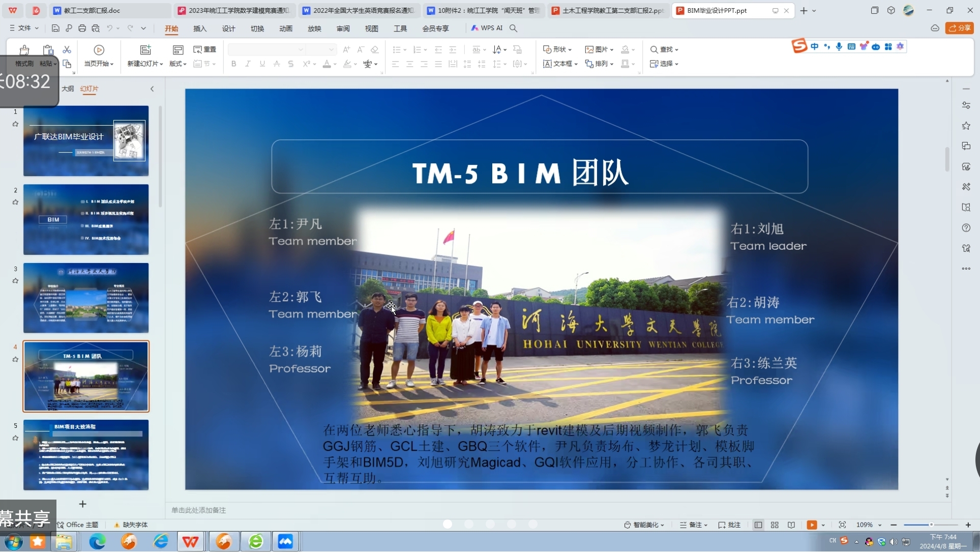Image resolution: width=980 pixels, height=552 pixels.
Task: Toggle italic formatting
Action: [x=248, y=64]
